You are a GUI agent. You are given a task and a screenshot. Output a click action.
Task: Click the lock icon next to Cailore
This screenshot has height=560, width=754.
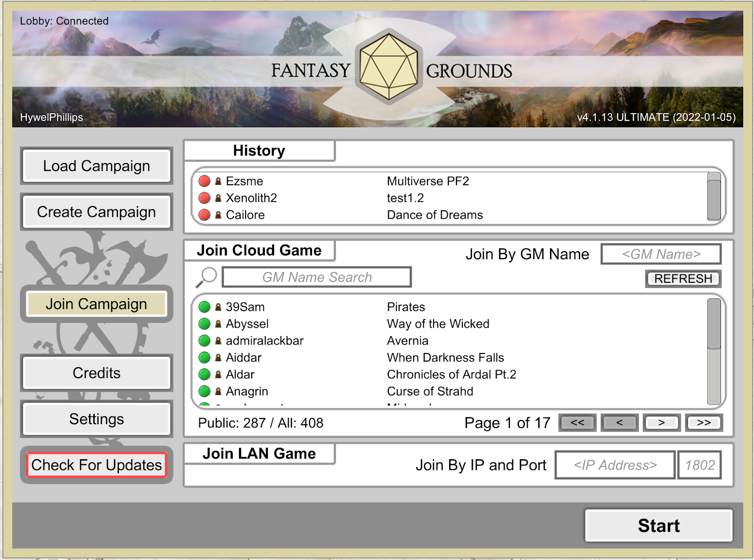click(218, 215)
